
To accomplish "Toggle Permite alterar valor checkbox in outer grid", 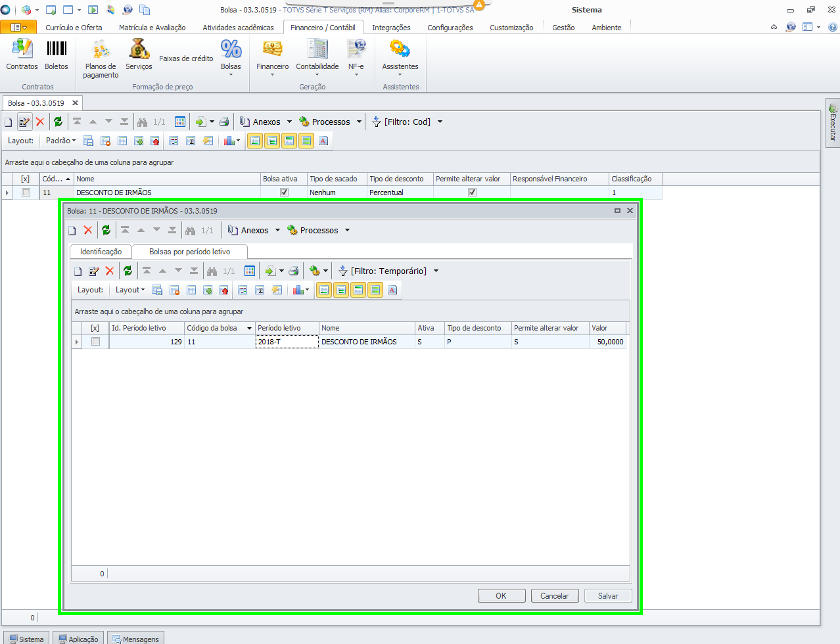I will [x=472, y=193].
